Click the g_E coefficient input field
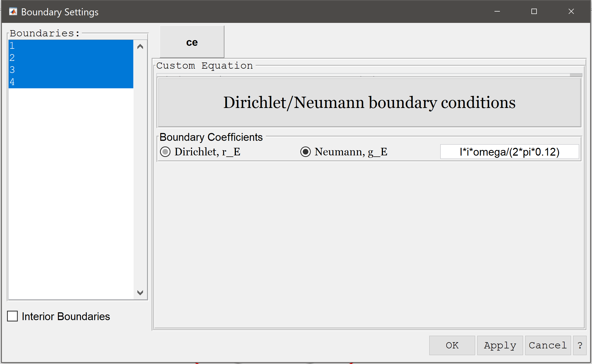The image size is (592, 364). (x=509, y=152)
